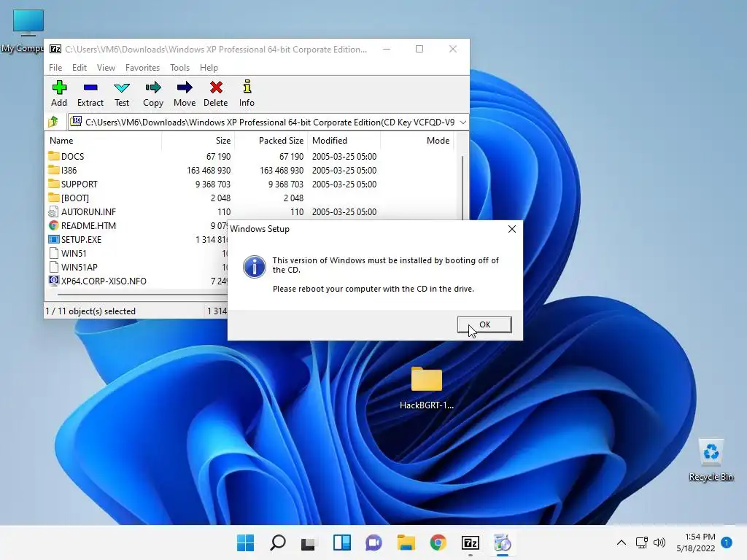Open the Info toolbar icon

click(247, 93)
